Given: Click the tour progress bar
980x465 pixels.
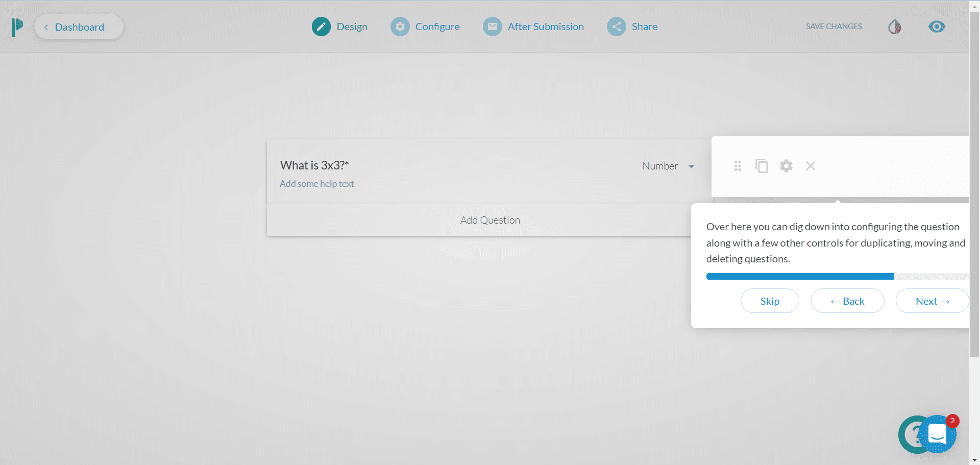Looking at the screenshot, I should coord(837,276).
